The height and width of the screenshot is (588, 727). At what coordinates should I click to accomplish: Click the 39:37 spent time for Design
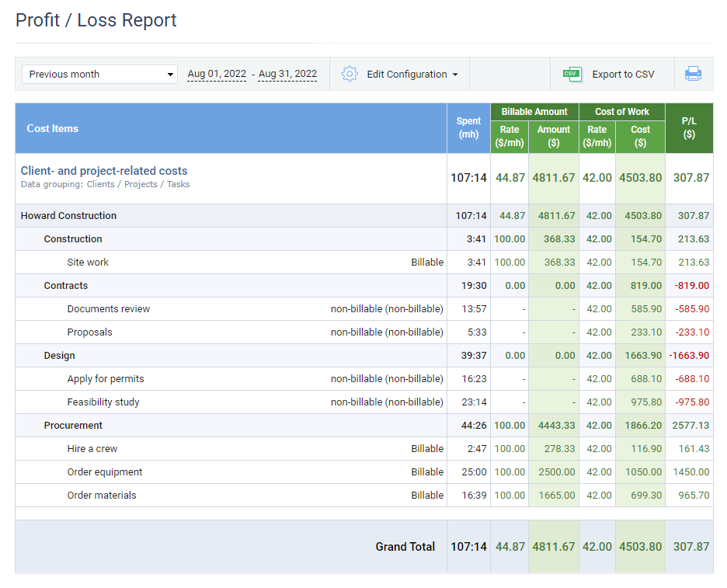pyautogui.click(x=474, y=356)
